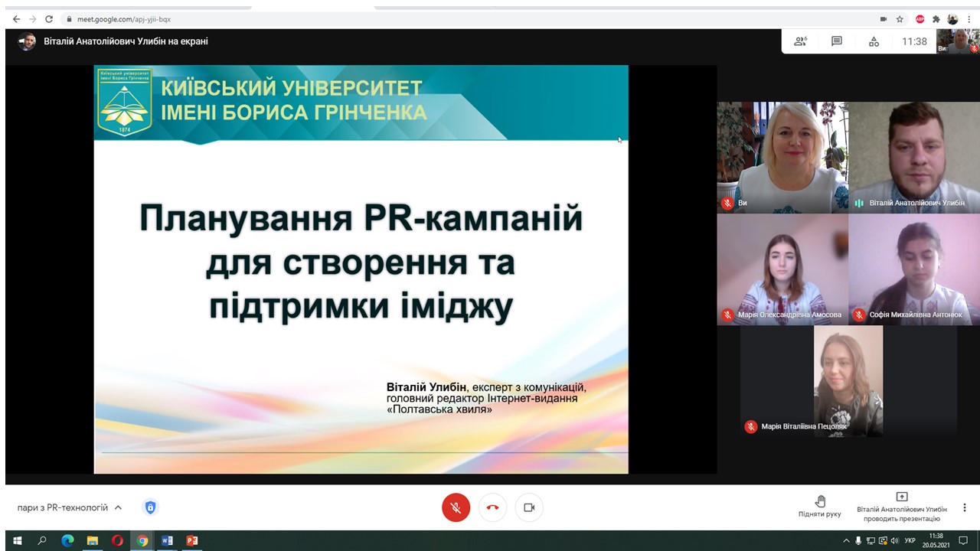Open the participants list in Meet

800,41
